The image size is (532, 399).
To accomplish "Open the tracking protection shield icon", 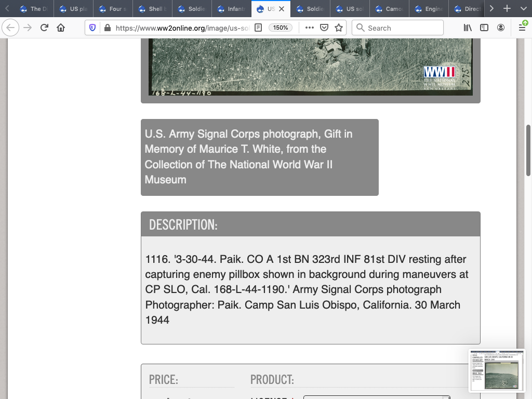I will coord(92,28).
